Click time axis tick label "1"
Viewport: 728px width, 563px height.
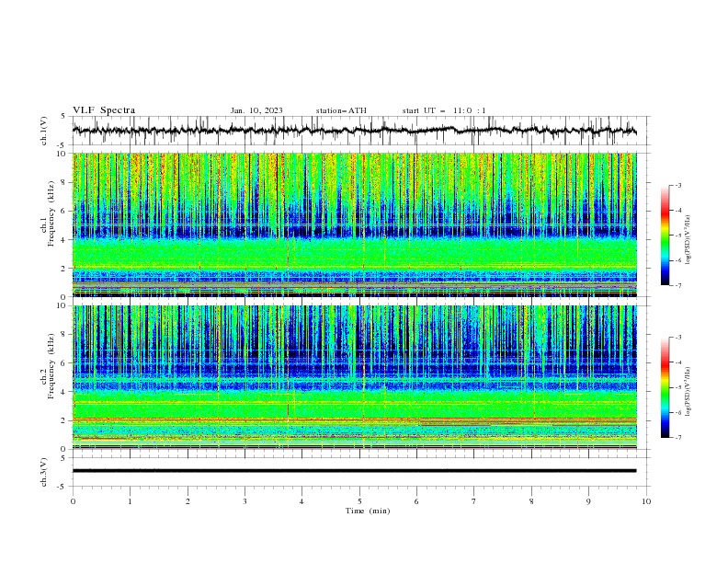point(130,501)
